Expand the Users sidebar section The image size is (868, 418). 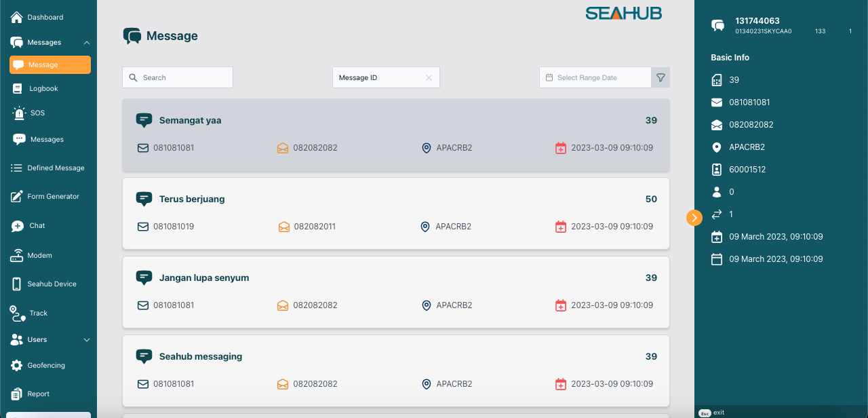coord(86,340)
